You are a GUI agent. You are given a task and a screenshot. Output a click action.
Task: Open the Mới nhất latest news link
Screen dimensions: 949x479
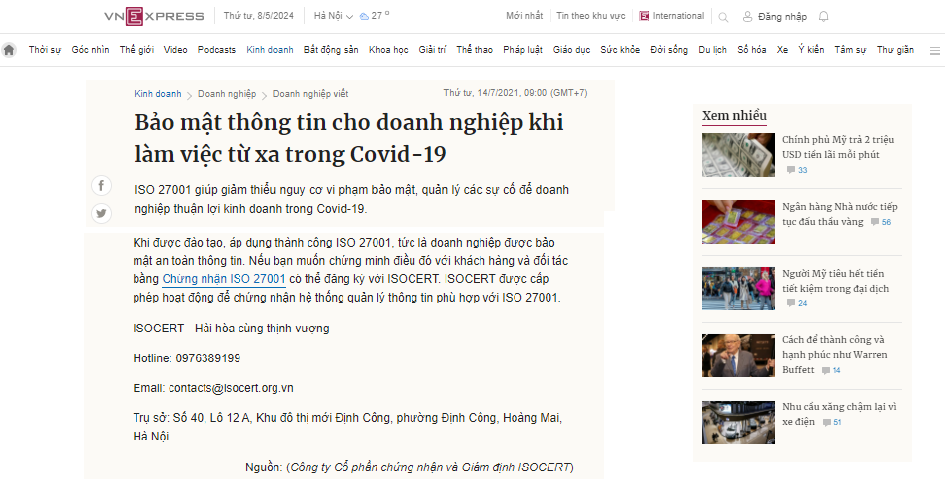pyautogui.click(x=524, y=16)
